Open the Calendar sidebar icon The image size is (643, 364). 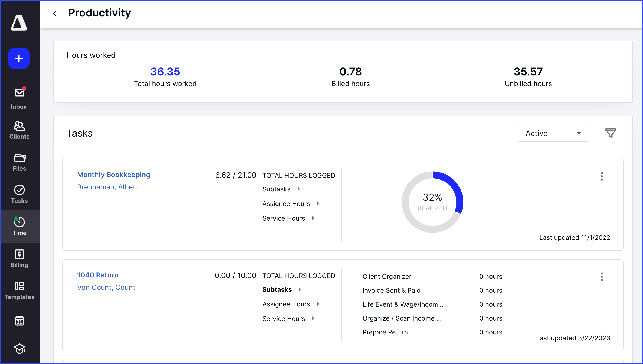19,321
